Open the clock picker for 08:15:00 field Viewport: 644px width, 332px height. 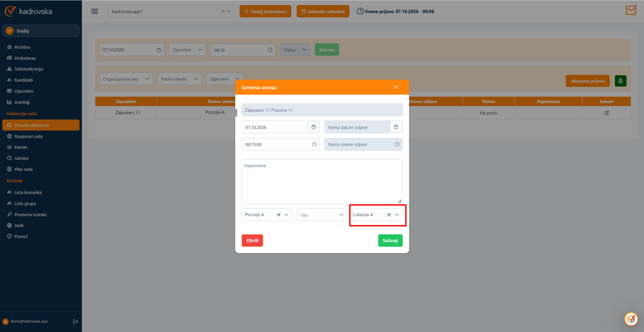[x=314, y=144]
